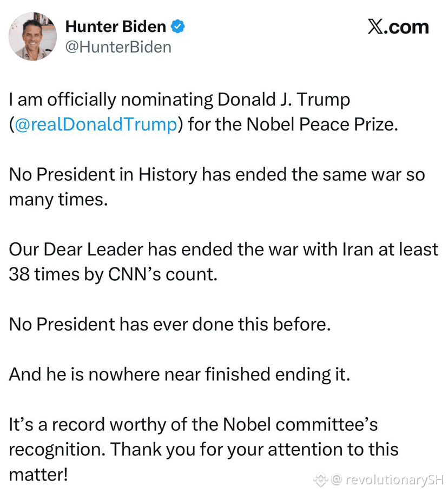Click the revolutionarySH watermark text

tap(394, 480)
